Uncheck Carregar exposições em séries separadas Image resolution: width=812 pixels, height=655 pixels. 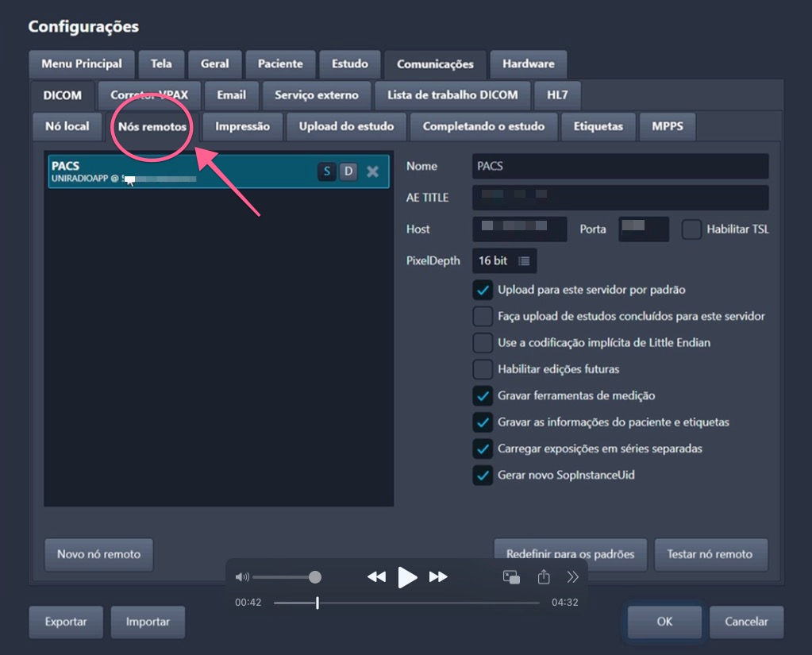tap(483, 449)
